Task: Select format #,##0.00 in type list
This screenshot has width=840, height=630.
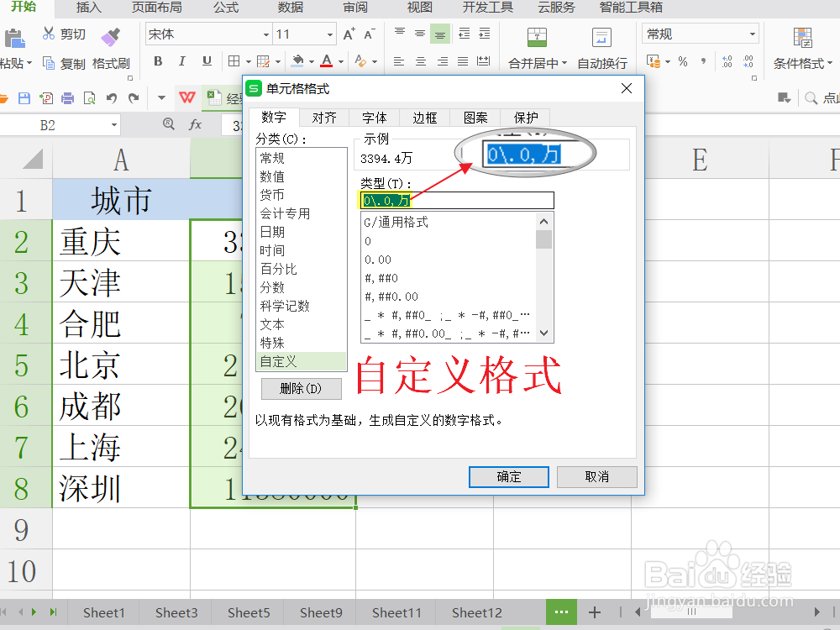Action: click(x=449, y=297)
